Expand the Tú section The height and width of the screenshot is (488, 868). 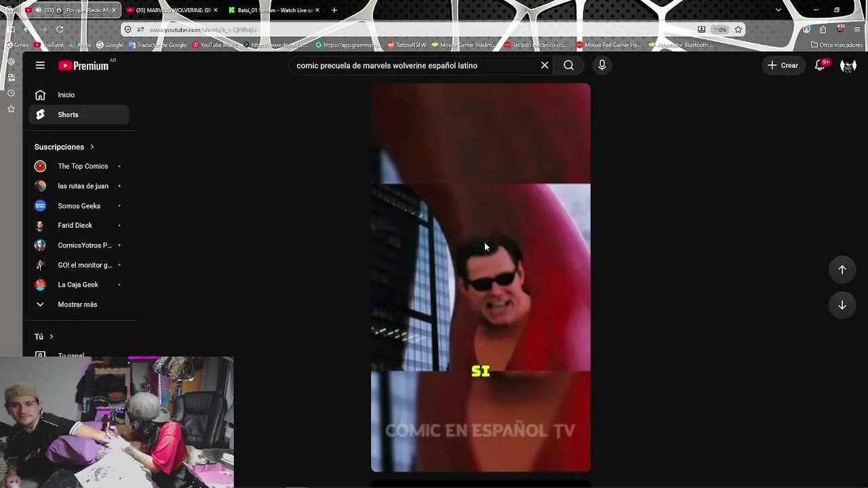pos(44,336)
